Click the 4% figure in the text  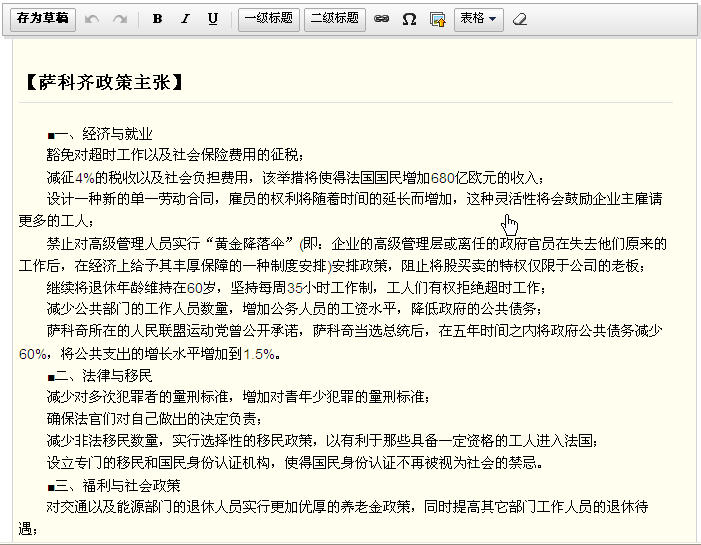84,178
